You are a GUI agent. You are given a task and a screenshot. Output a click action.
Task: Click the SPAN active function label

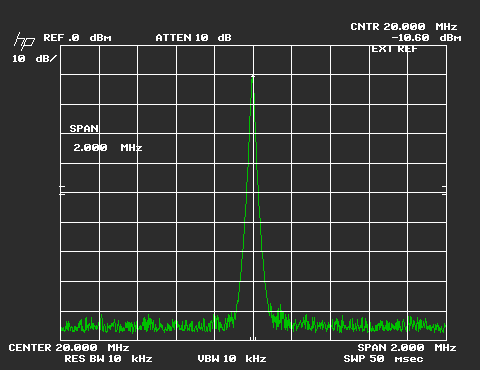coord(84,129)
